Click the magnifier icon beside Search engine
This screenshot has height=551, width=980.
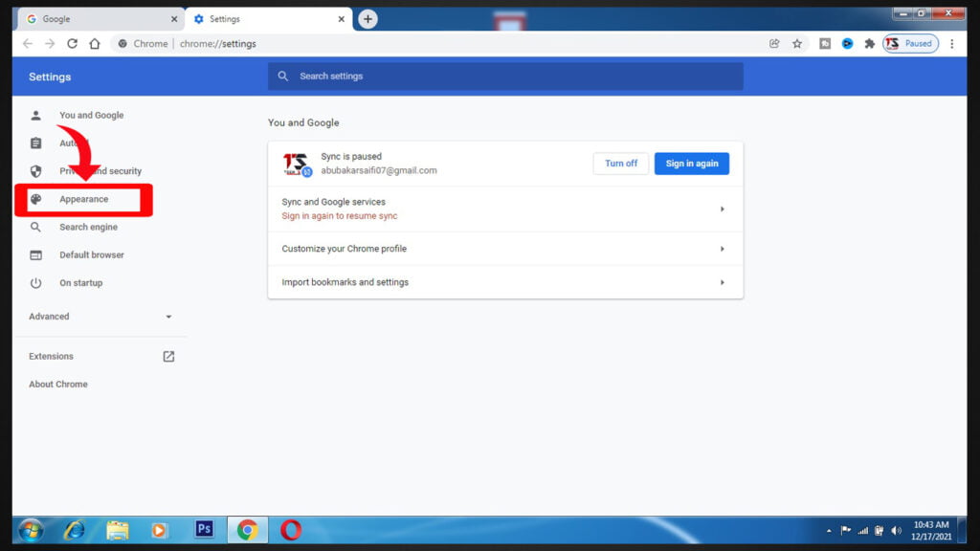tap(36, 228)
